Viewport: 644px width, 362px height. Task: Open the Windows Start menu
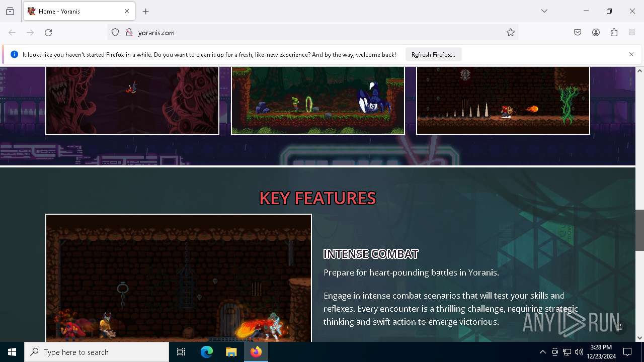coord(12,352)
